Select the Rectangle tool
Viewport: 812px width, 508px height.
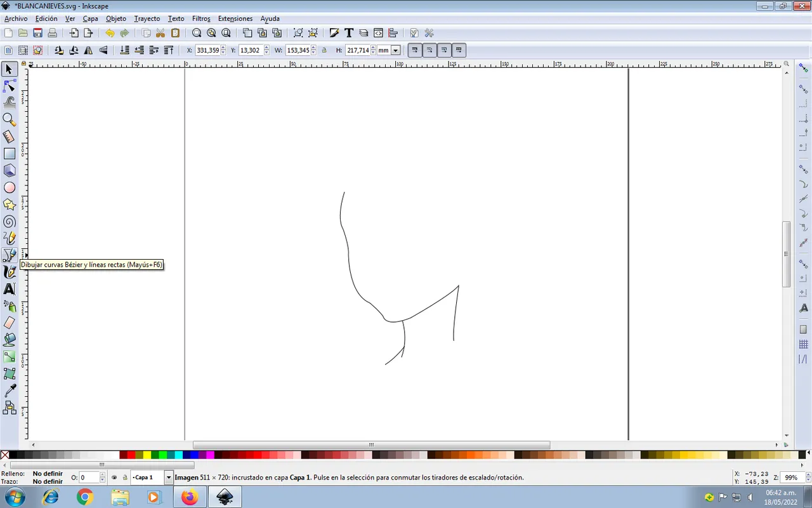pos(10,154)
